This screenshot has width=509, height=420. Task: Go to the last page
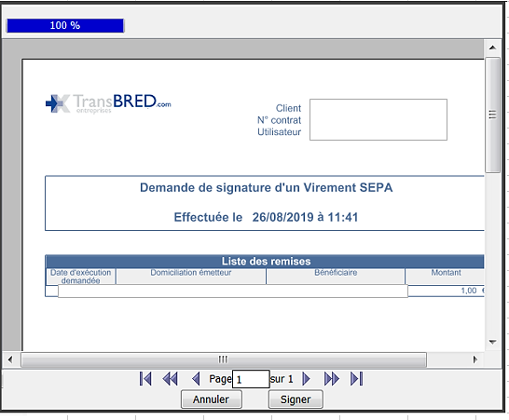[356, 378]
